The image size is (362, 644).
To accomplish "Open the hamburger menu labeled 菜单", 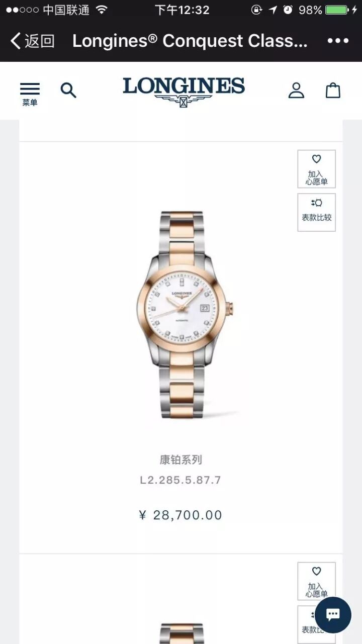I will [30, 94].
